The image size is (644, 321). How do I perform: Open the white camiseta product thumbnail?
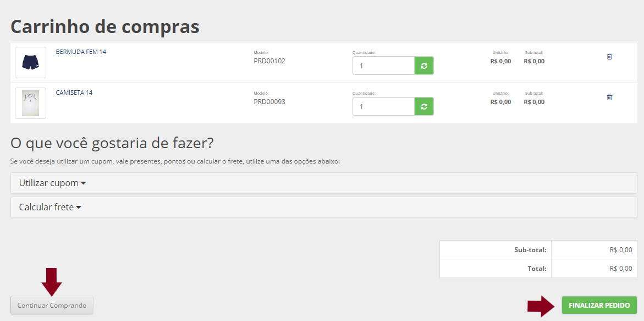30,103
